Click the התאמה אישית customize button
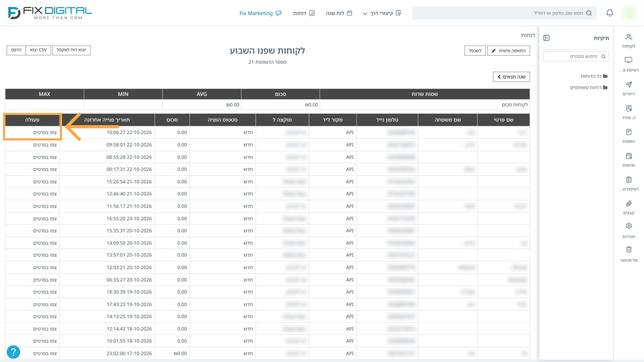The height and width of the screenshot is (362, 644). tap(508, 51)
